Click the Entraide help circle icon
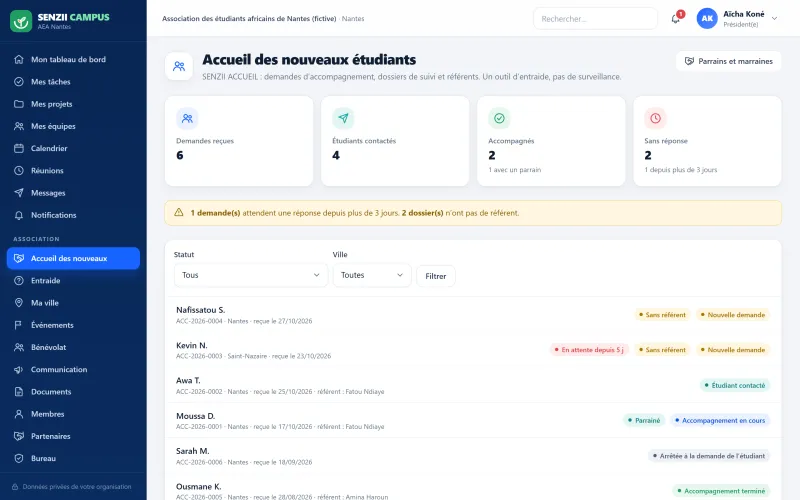800x500 pixels. [19, 281]
